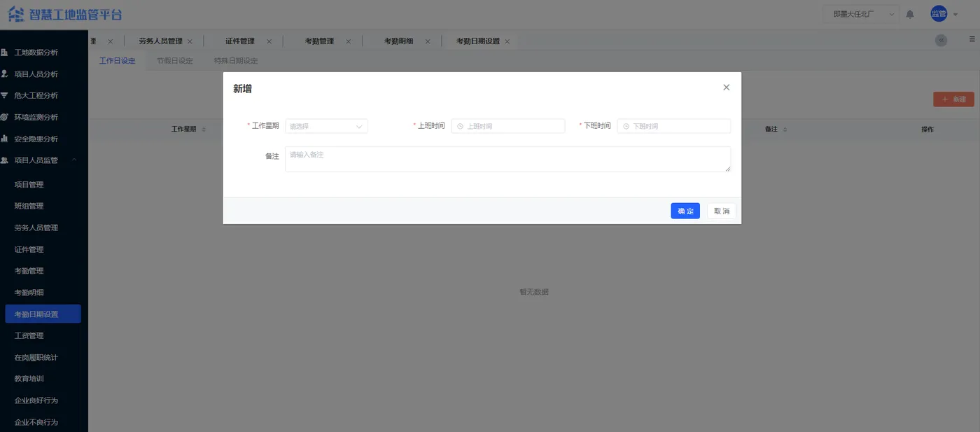Expand the user menu arrow beside avatar

pyautogui.click(x=955, y=15)
